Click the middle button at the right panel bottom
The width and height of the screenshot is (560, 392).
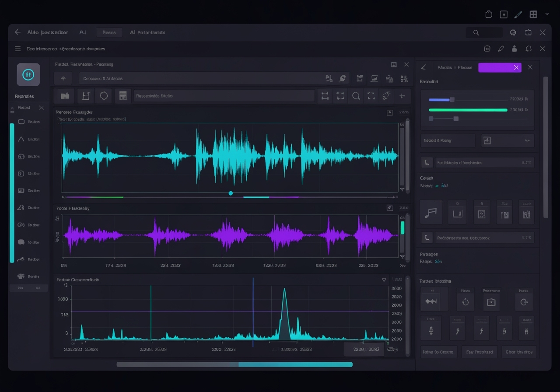coord(479,352)
